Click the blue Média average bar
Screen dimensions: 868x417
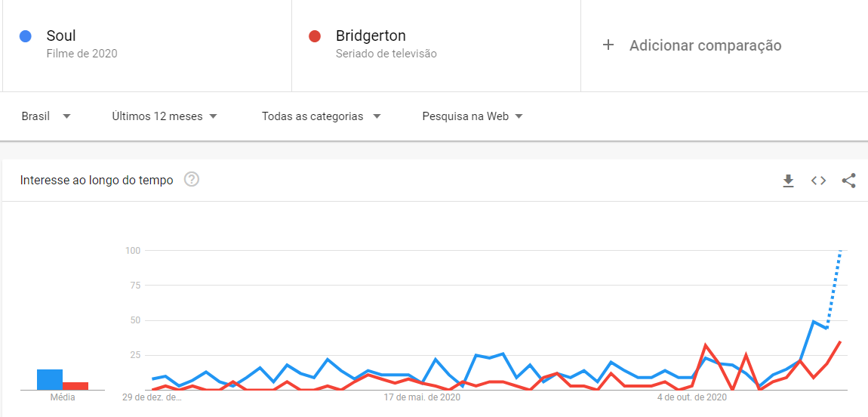tap(50, 379)
